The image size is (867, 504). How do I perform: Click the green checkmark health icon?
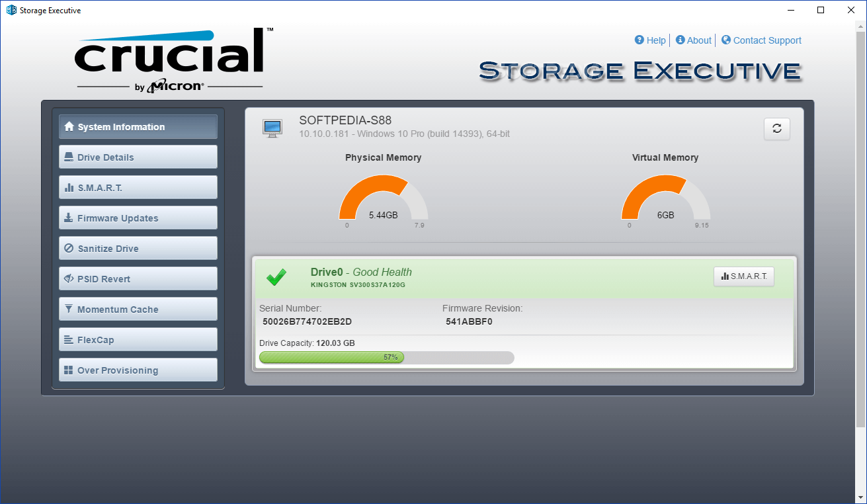[x=276, y=278]
